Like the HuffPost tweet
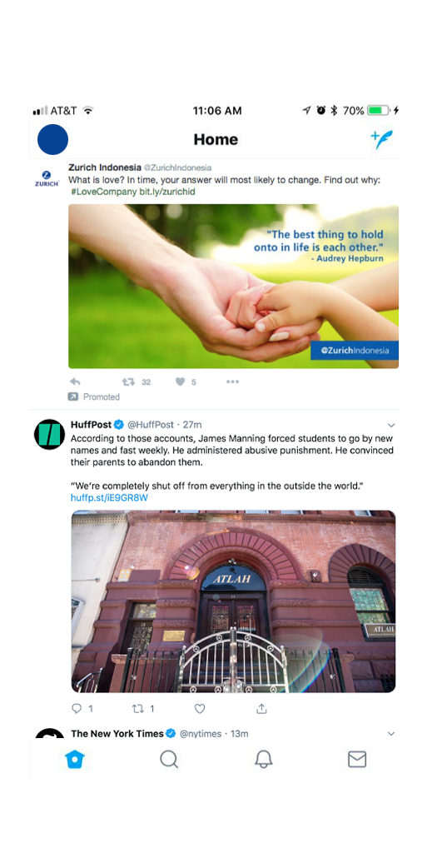 [x=200, y=709]
